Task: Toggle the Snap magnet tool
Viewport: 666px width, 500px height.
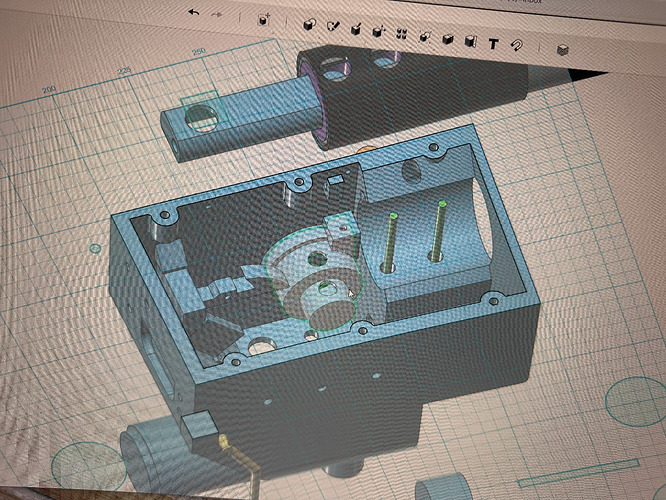Action: coord(516,45)
